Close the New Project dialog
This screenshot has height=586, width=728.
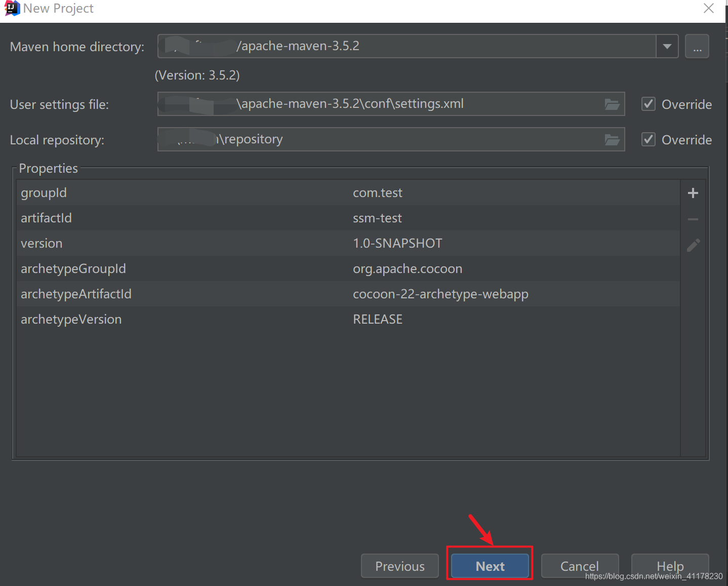pos(709,8)
